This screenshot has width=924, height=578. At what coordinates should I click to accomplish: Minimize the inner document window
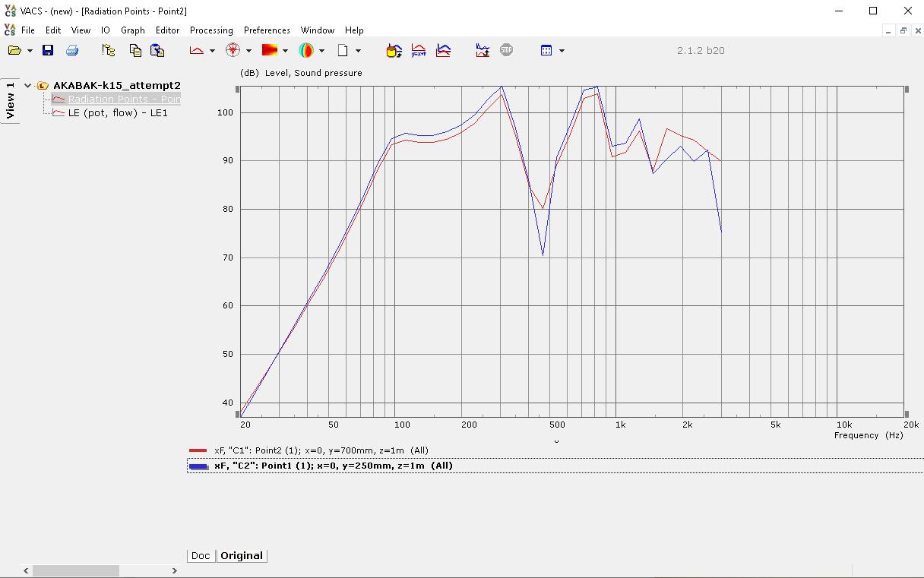click(890, 30)
